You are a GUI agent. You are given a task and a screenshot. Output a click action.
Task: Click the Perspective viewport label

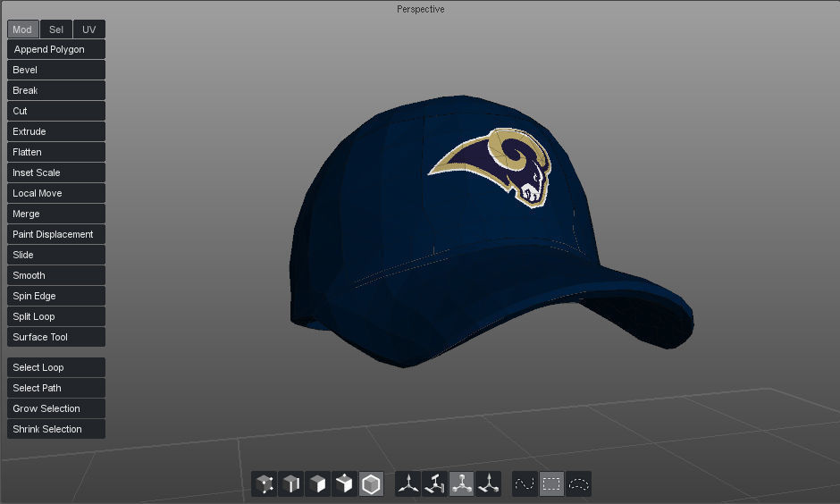coord(421,9)
